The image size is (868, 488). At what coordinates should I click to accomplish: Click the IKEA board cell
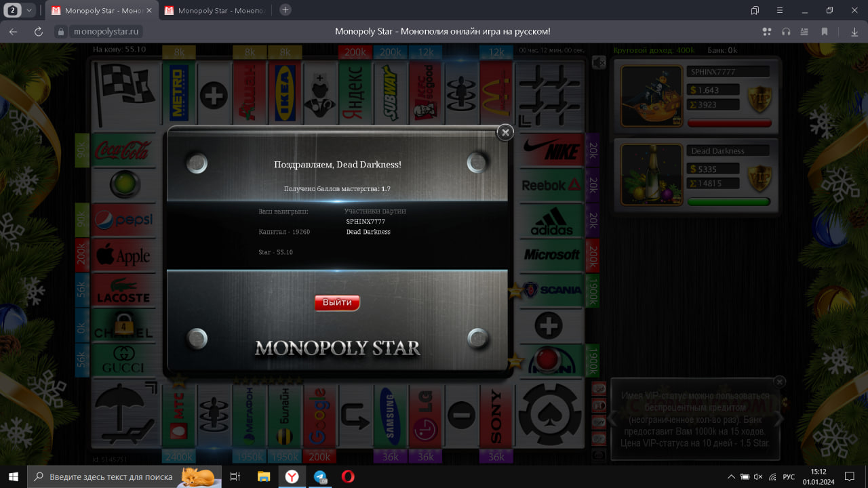coord(285,92)
